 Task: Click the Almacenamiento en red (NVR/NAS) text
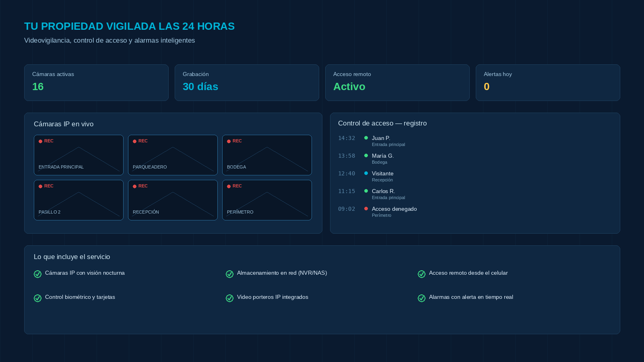(282, 273)
